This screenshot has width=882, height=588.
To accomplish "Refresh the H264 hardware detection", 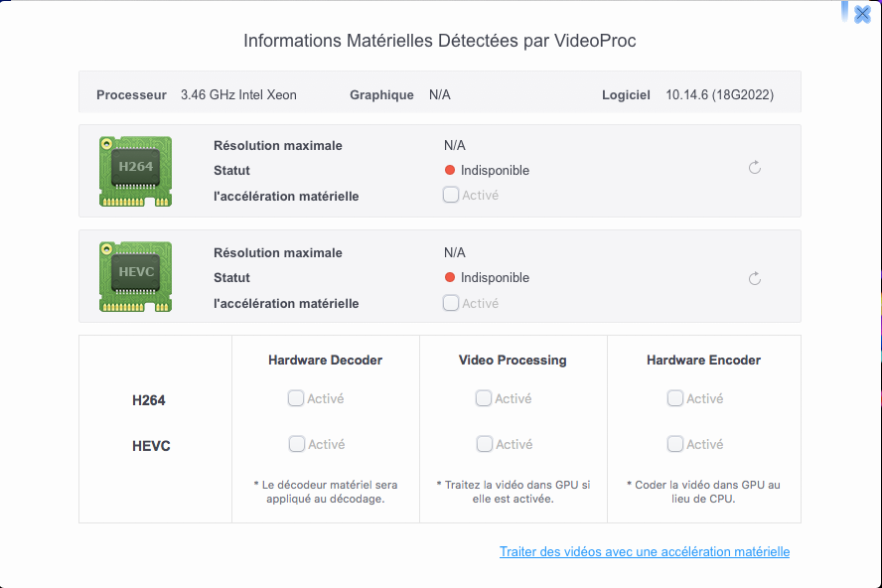I will [755, 167].
